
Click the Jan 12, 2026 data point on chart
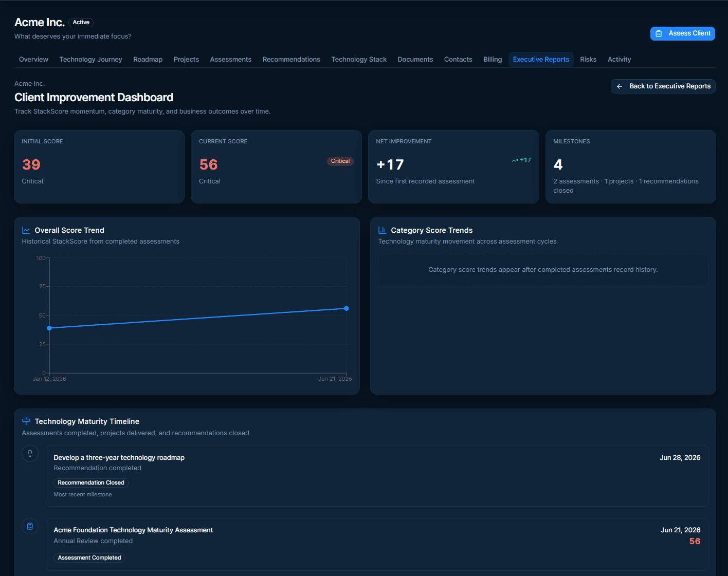pyautogui.click(x=49, y=328)
